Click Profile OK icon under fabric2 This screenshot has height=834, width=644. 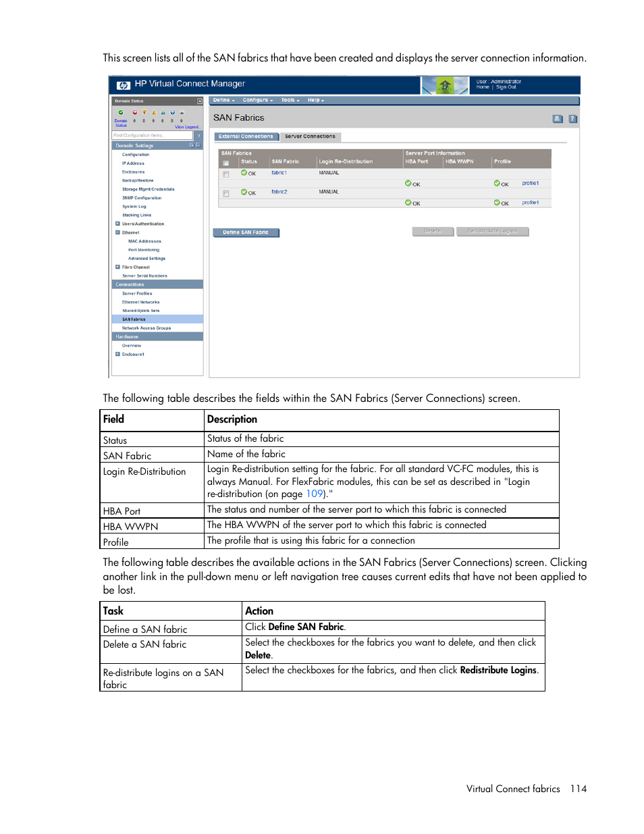click(x=497, y=202)
